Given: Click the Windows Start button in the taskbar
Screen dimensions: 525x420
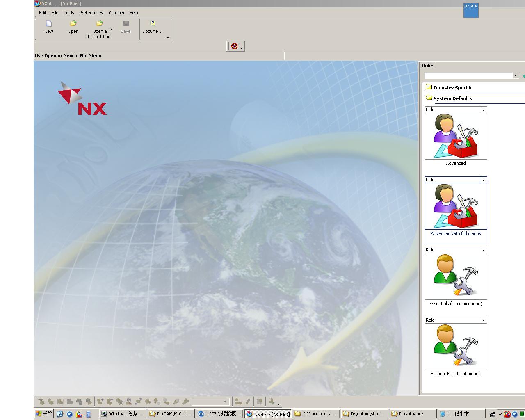Looking at the screenshot, I should coord(44,414).
